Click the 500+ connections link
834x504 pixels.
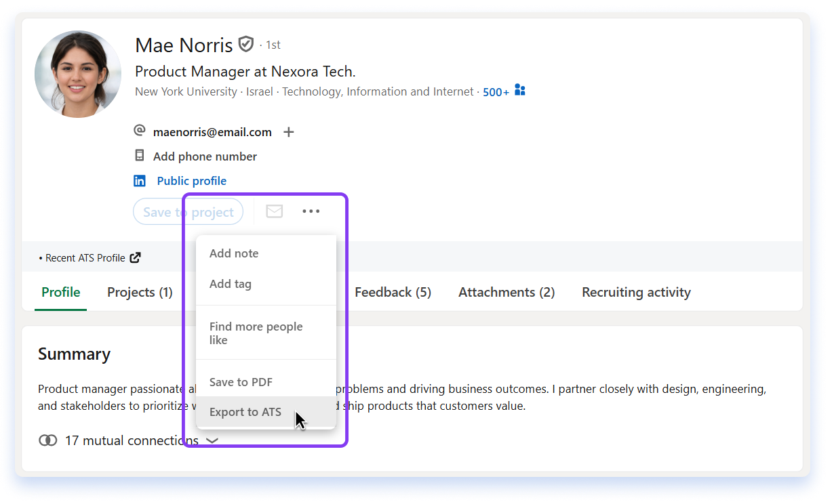pyautogui.click(x=496, y=92)
